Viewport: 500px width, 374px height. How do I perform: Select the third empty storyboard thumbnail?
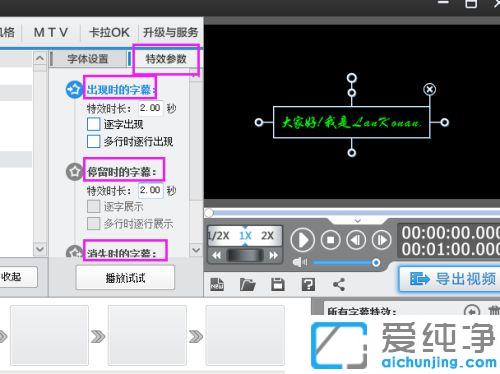click(x=245, y=336)
